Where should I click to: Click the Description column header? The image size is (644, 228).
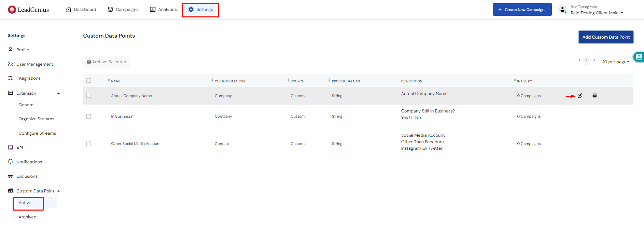coord(412,81)
